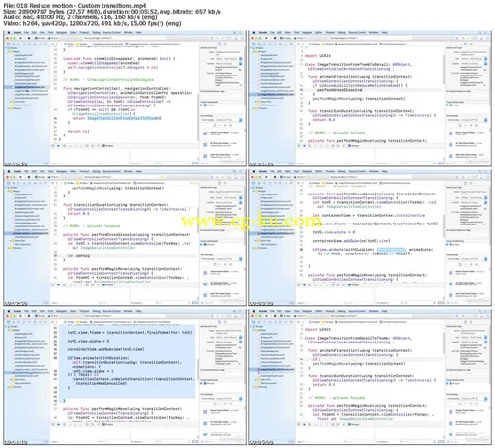Click Bridges process label in viewWillDisappear debug bar
The image size is (495, 448).
[x=108, y=146]
